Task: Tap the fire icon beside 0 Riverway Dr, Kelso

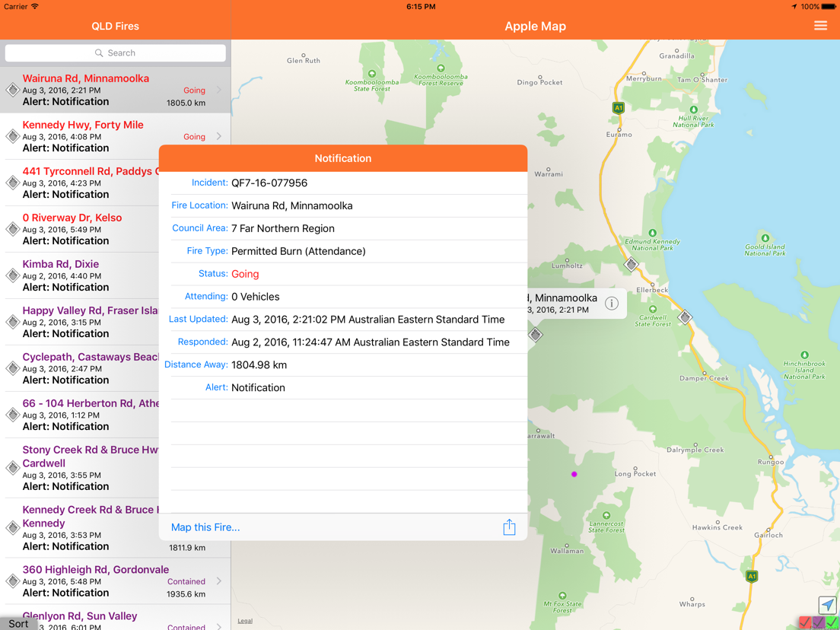Action: [13, 229]
